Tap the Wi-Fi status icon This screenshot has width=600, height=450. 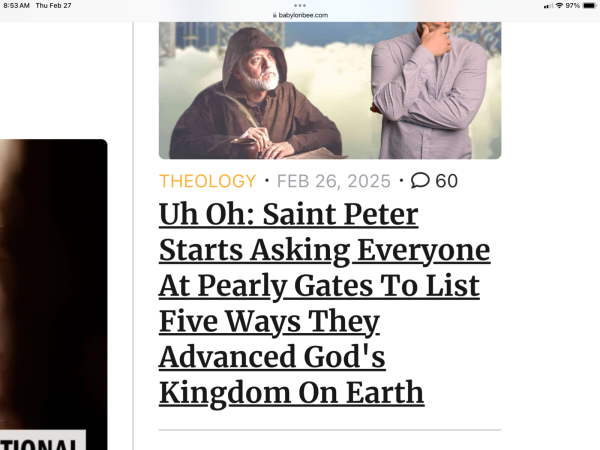click(558, 6)
